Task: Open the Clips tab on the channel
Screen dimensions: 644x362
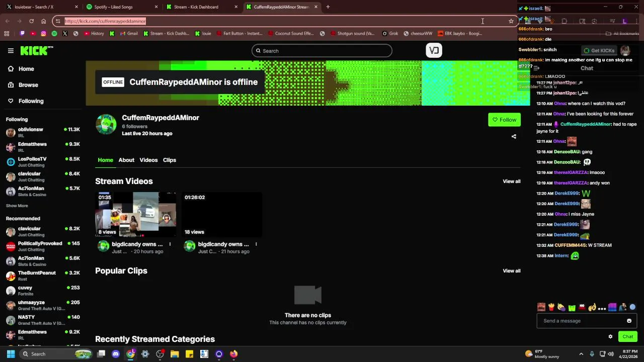Action: [x=170, y=160]
